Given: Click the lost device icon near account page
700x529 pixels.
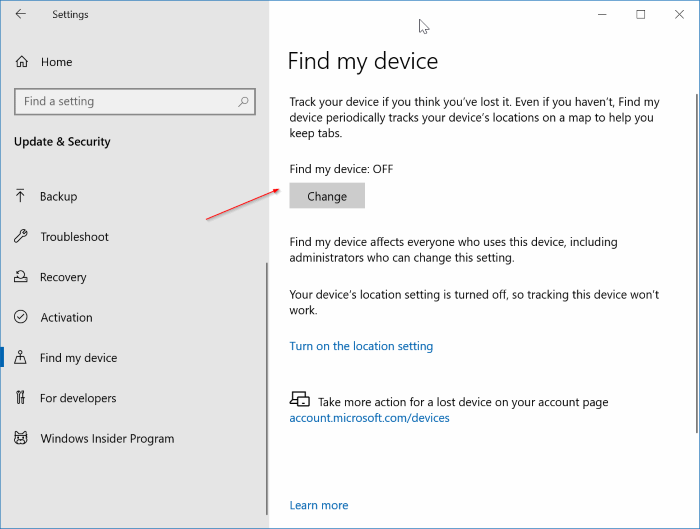Looking at the screenshot, I should (300, 399).
